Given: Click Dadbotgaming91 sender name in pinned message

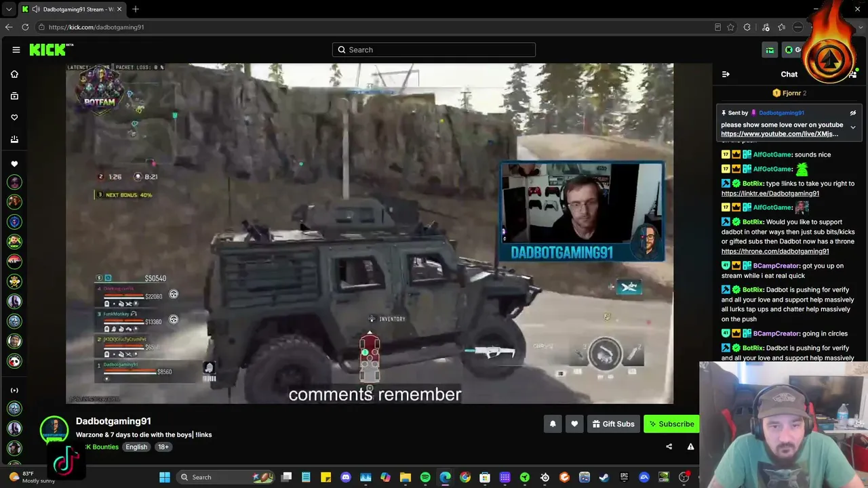Looking at the screenshot, I should (x=781, y=113).
